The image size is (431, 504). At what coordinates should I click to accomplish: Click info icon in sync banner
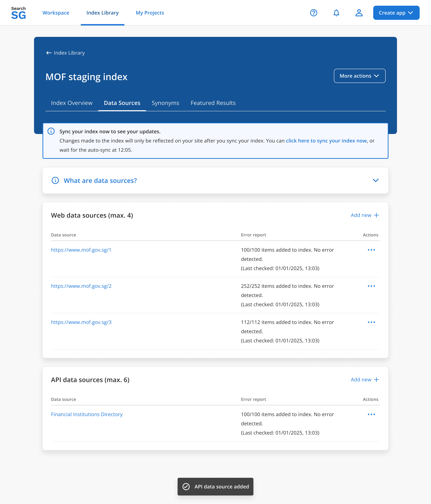click(51, 131)
